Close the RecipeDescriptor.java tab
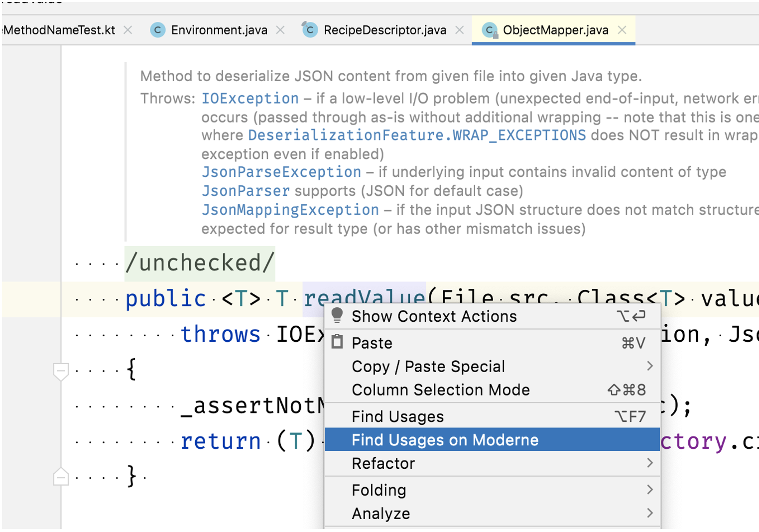 pyautogui.click(x=460, y=30)
